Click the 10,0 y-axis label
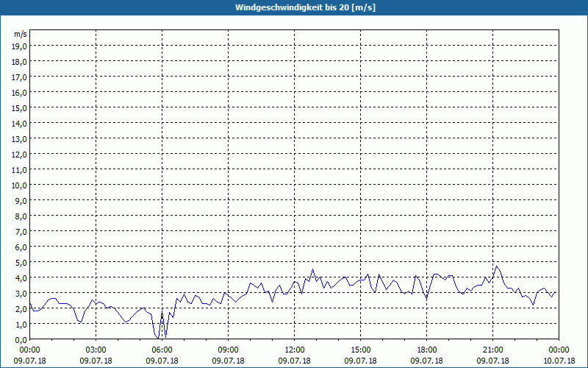 pyautogui.click(x=20, y=185)
